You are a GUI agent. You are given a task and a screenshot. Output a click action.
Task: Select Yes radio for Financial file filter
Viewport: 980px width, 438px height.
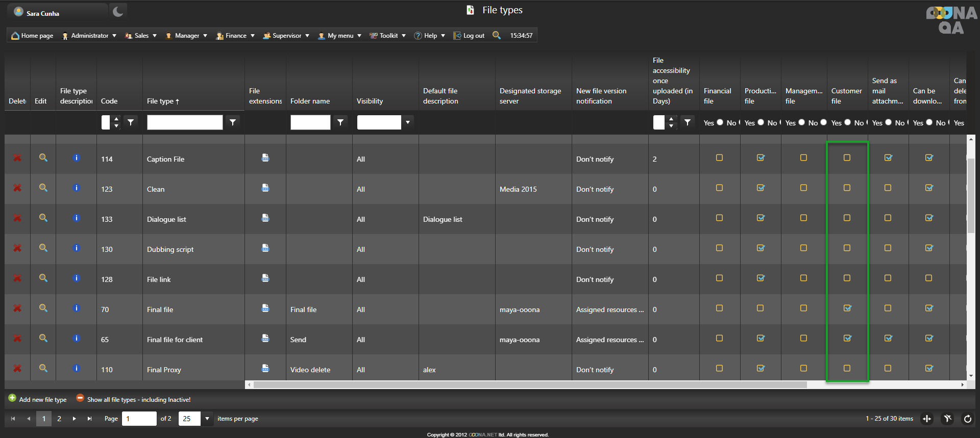tap(720, 122)
